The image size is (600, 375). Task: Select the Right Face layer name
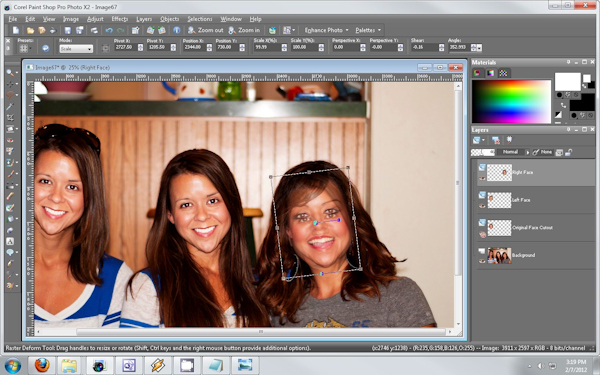coord(522,173)
